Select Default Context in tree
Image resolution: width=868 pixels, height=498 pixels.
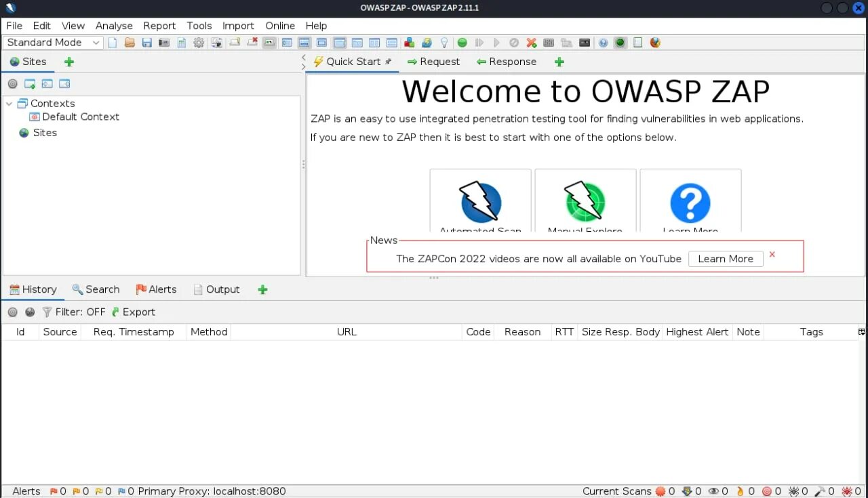click(75, 117)
